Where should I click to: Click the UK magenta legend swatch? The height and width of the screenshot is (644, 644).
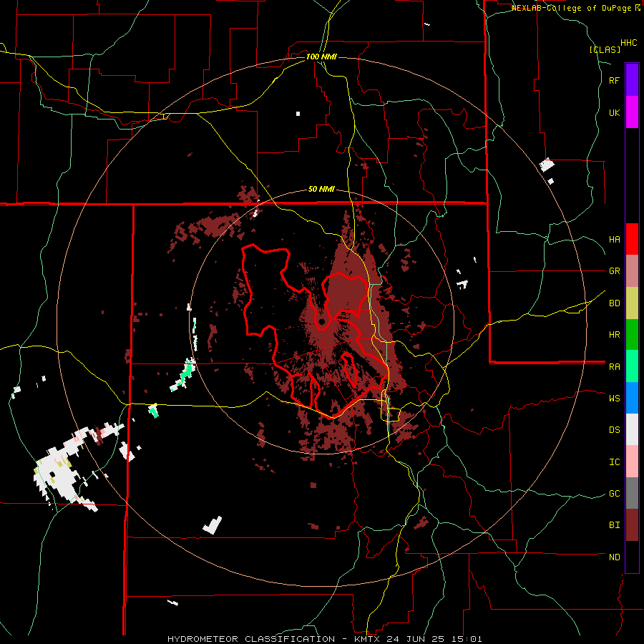pyautogui.click(x=632, y=112)
